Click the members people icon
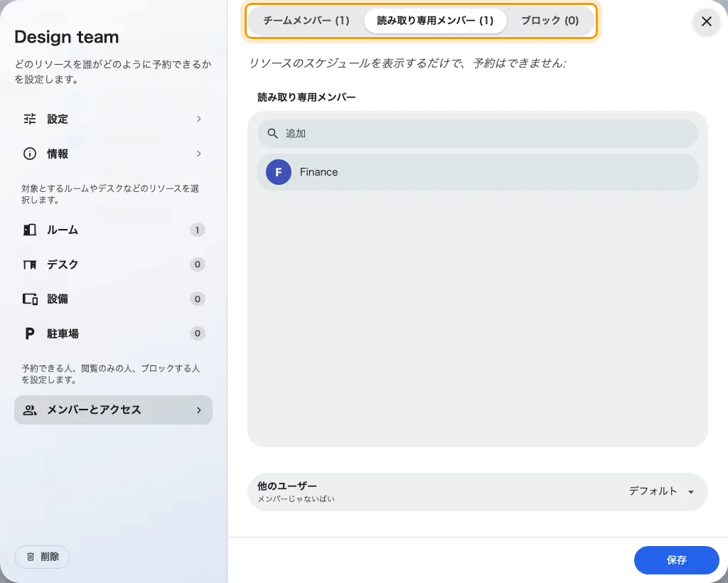The height and width of the screenshot is (583, 728). (x=30, y=410)
